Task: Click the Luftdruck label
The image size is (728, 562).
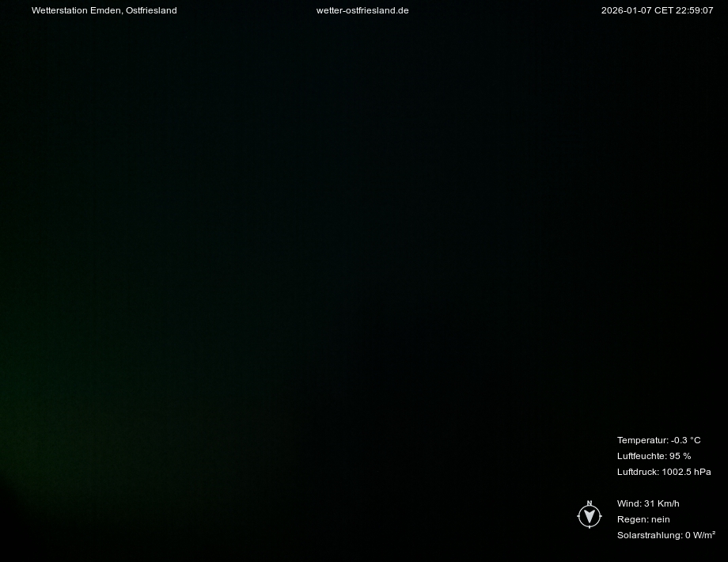Action: coord(638,472)
